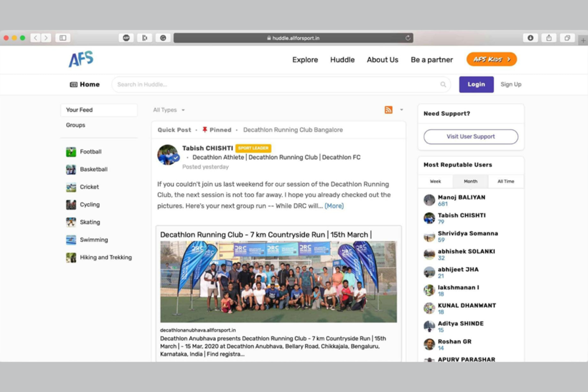This screenshot has height=392, width=588.
Task: Click Visit User Support button
Action: click(x=471, y=137)
